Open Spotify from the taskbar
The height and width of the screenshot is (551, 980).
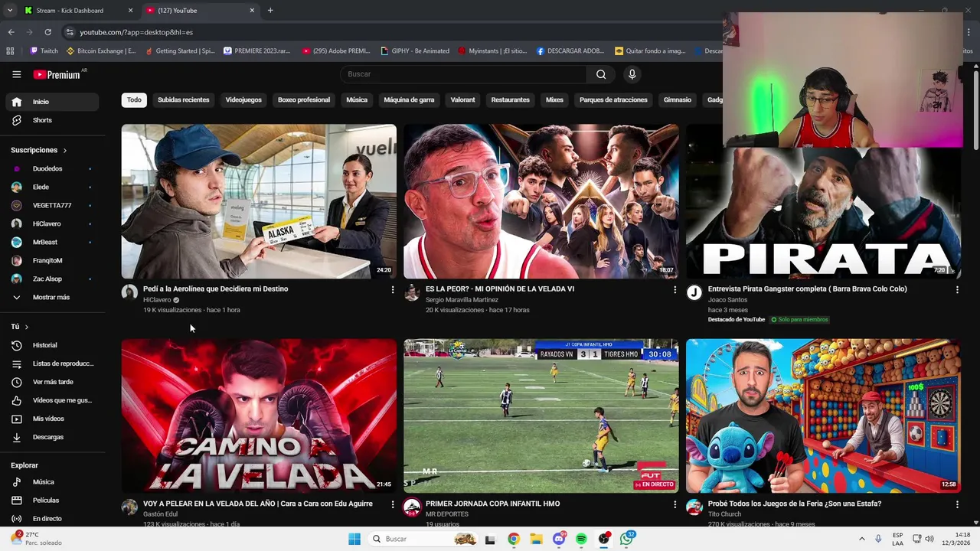[x=581, y=539]
